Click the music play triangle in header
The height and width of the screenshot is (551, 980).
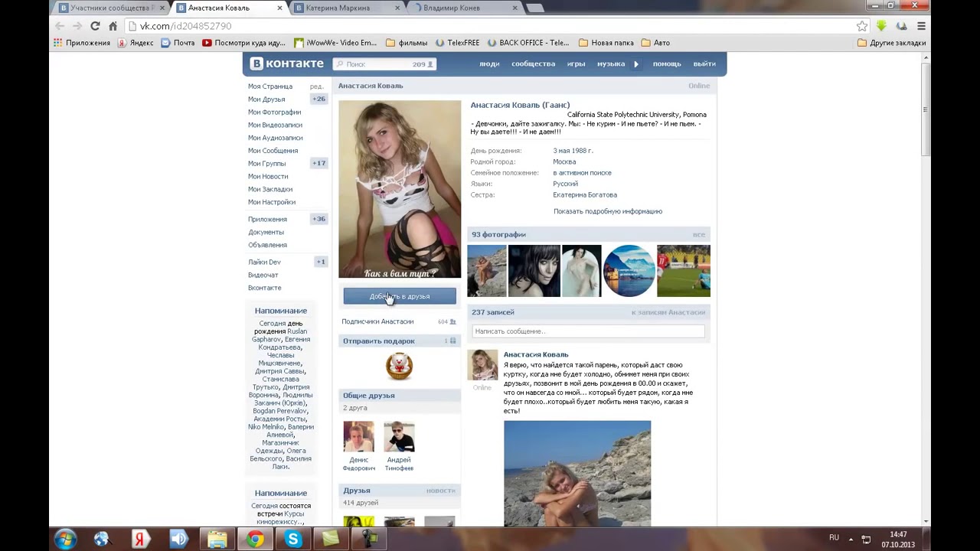pos(636,64)
